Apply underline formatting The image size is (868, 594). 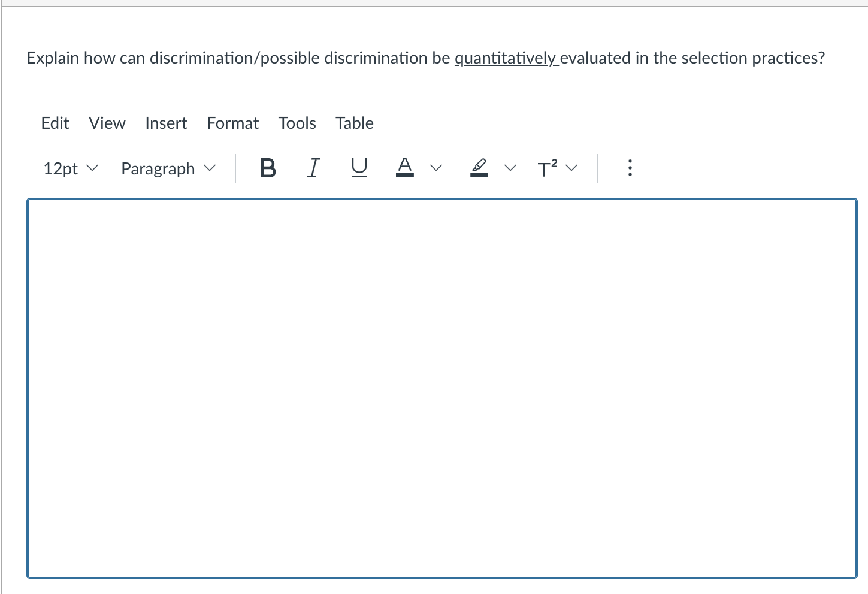pyautogui.click(x=358, y=168)
